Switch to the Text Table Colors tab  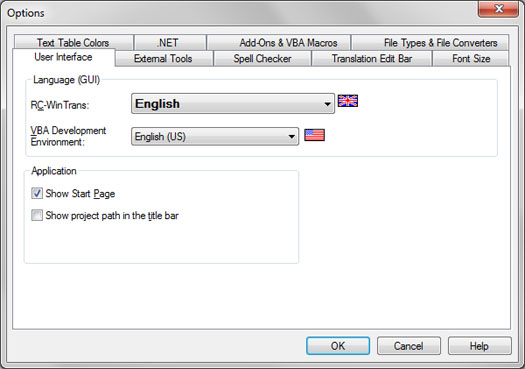(x=73, y=43)
